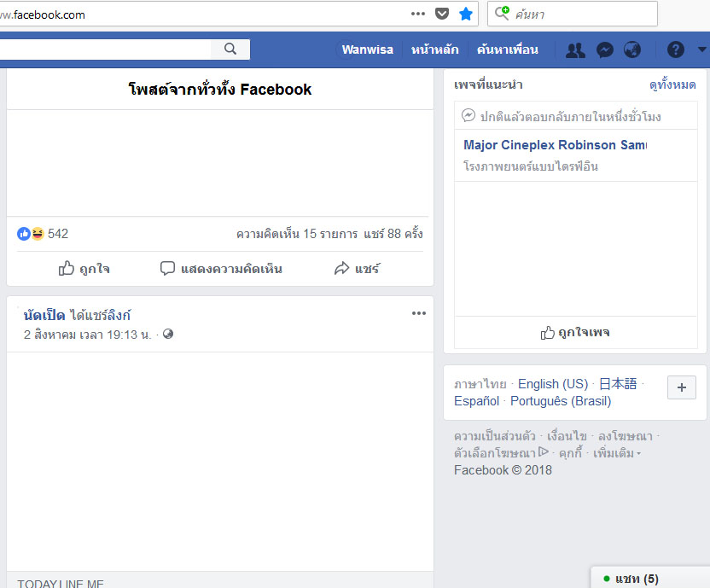Expand the account menu arrow
Screen dimensions: 710x588
(701, 49)
